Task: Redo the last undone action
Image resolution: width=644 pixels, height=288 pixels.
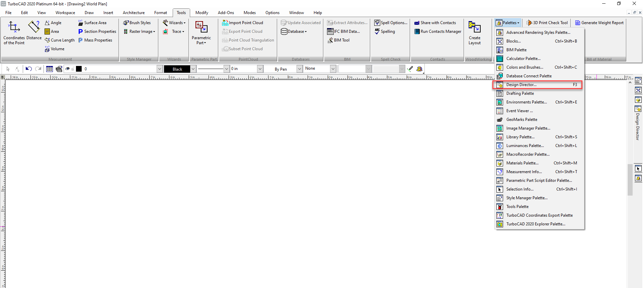Action: click(x=38, y=69)
